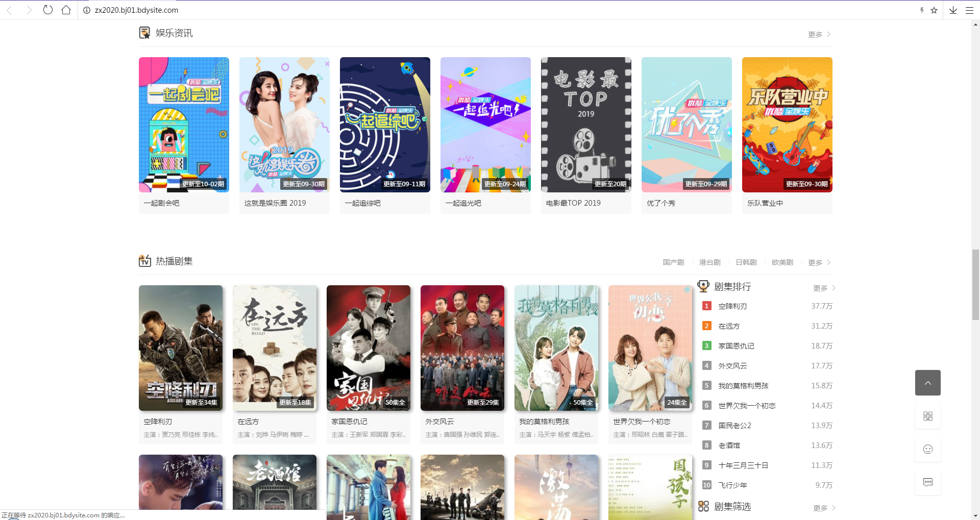Bookmark page with the star icon
Viewport: 980px width, 520px height.
coord(934,10)
